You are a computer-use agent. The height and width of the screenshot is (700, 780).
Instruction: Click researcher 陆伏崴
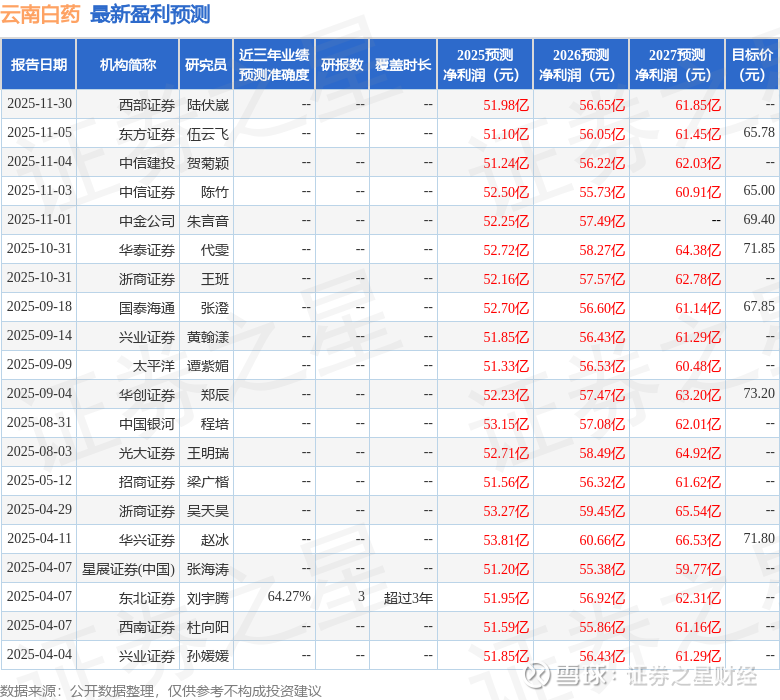(208, 105)
